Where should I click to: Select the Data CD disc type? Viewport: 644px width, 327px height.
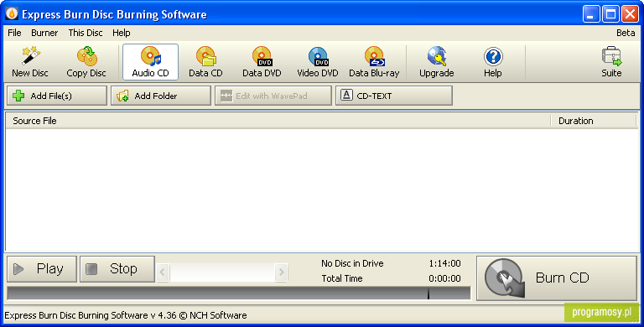(x=205, y=62)
